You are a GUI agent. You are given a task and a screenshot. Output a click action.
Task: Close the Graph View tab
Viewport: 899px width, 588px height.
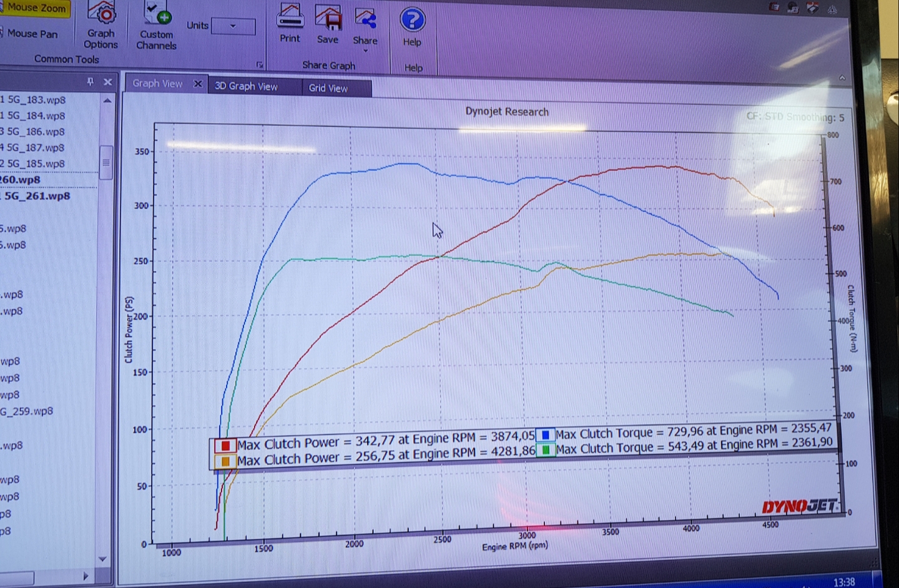pyautogui.click(x=198, y=84)
